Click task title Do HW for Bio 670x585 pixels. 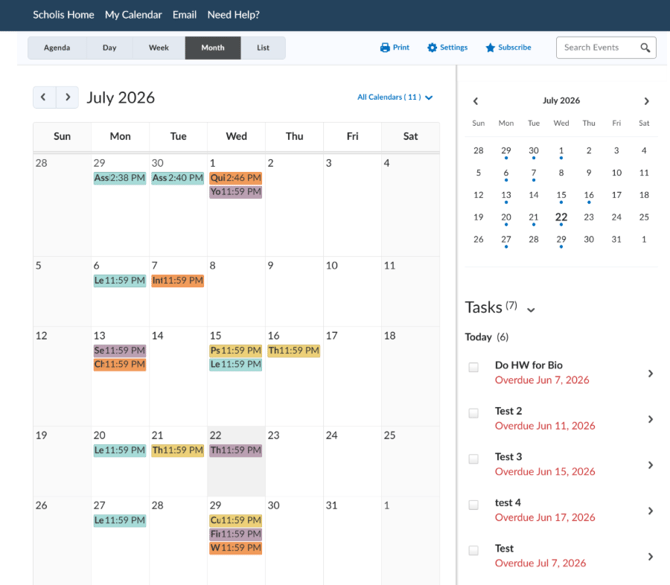click(529, 365)
